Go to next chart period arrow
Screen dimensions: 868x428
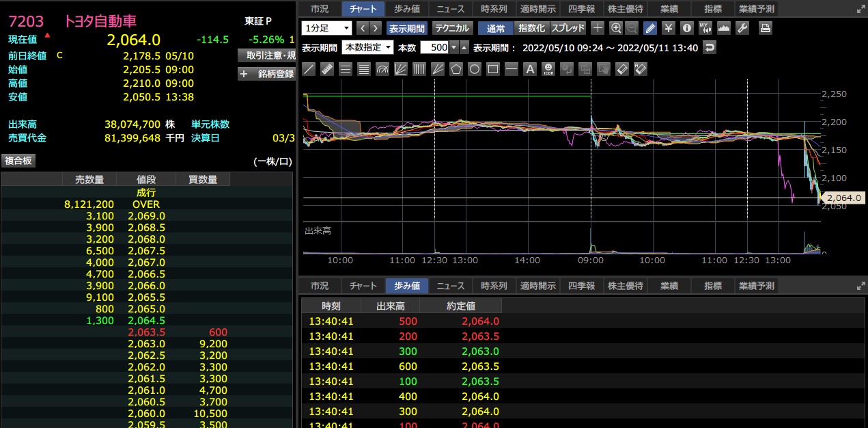(375, 28)
